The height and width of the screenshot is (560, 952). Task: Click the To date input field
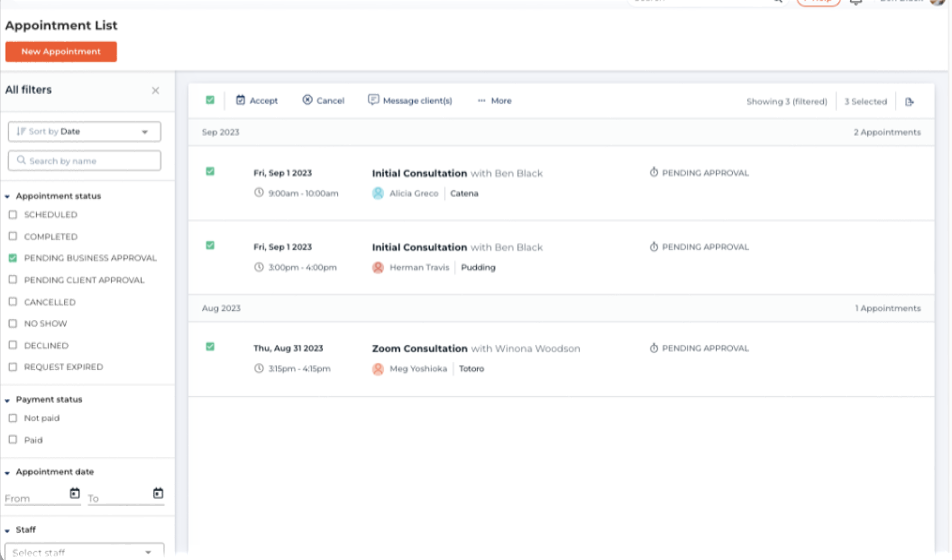118,498
